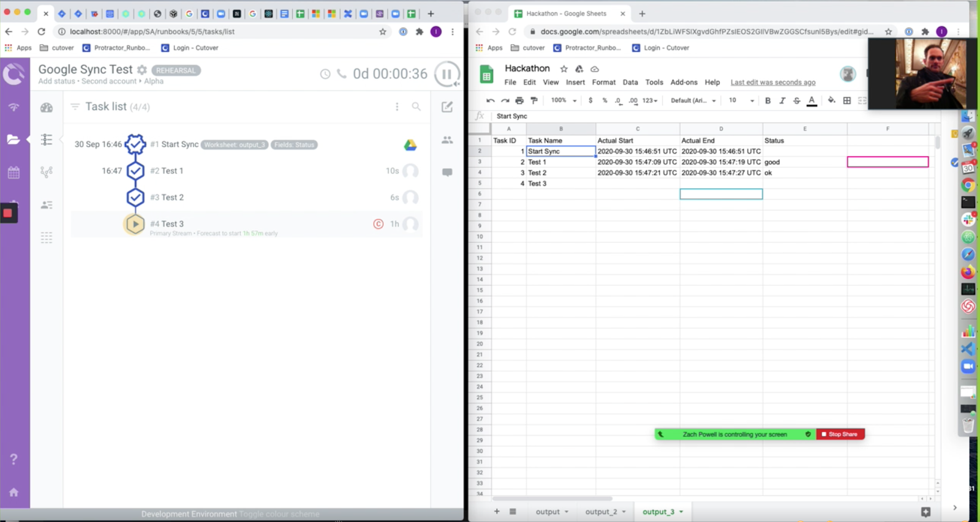Viewport: 980px width, 522px height.
Task: Open the Data menu in Sheets
Action: pyautogui.click(x=630, y=82)
